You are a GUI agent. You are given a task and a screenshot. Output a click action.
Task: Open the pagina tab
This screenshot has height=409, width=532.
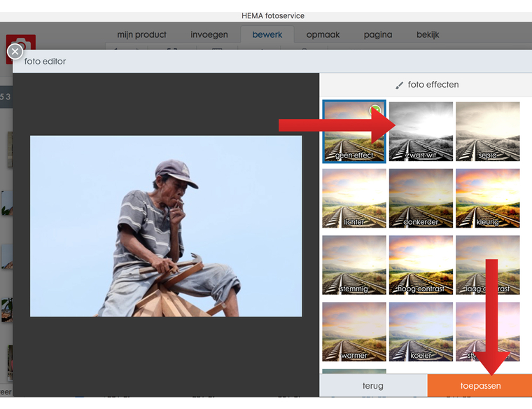point(377,34)
